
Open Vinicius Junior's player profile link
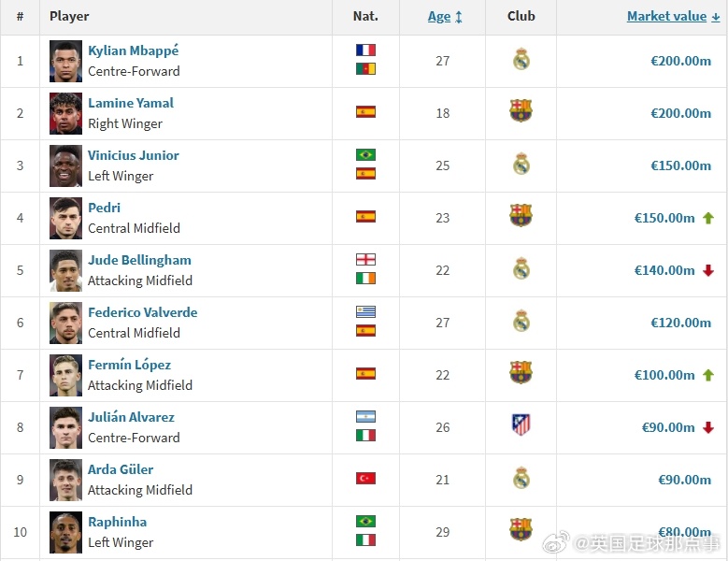(134, 155)
